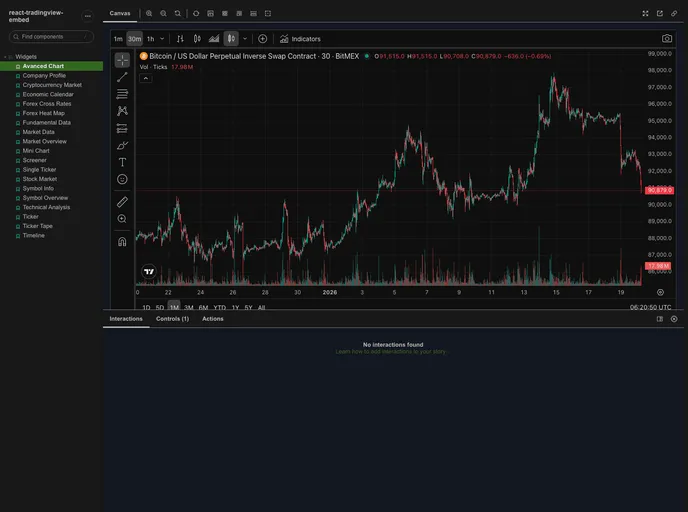The image size is (688, 512).
Task: Select the 1D date range
Action: pos(146,308)
